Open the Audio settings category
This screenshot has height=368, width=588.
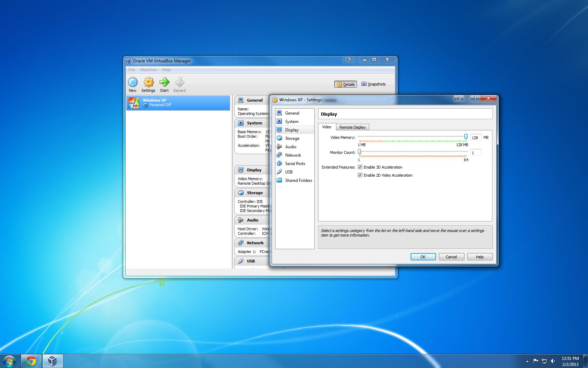pos(291,146)
